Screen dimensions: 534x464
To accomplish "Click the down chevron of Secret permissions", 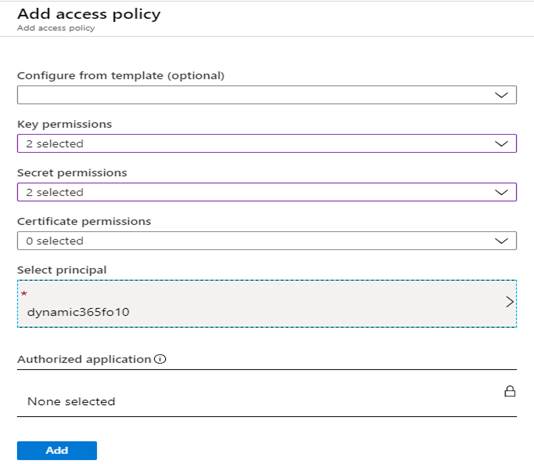I will pyautogui.click(x=501, y=192).
